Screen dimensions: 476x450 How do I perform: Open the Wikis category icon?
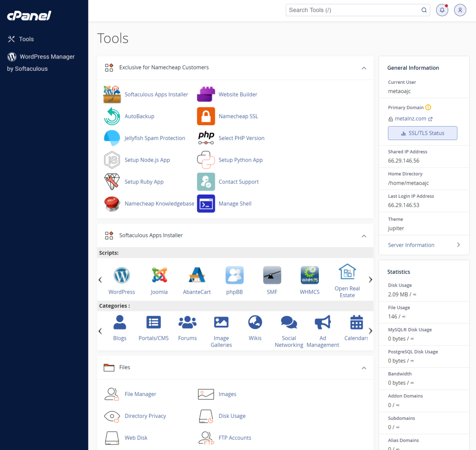pos(255,322)
